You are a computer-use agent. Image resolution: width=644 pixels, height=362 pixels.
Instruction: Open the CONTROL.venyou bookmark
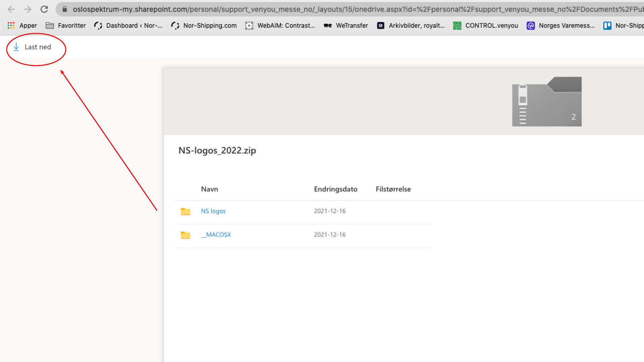click(x=485, y=25)
